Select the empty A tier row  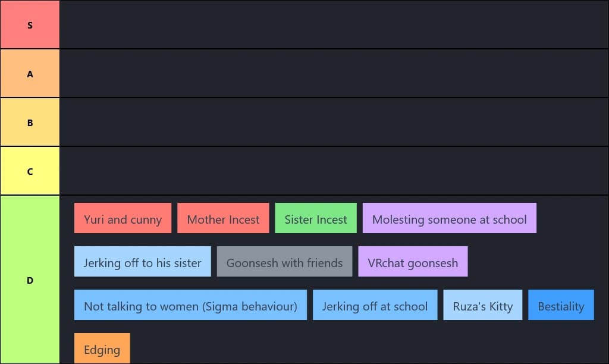click(x=334, y=74)
